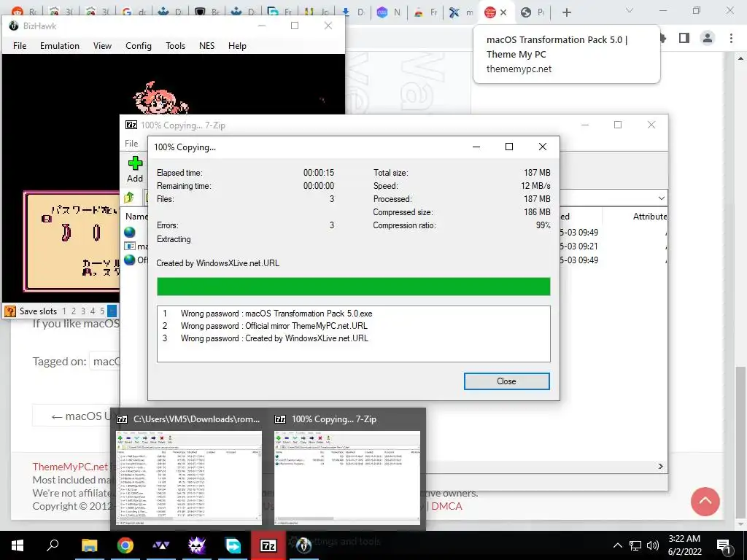
Task: Open the Windows Start menu
Action: (18, 545)
